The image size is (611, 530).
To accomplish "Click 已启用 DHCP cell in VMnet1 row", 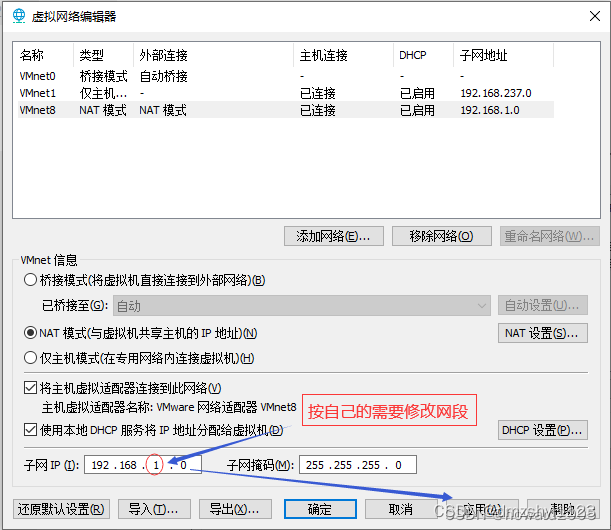I will [417, 93].
